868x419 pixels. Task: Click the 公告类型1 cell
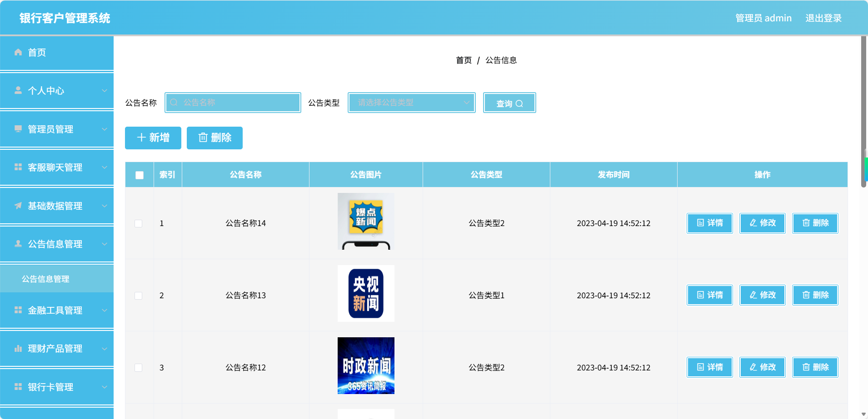coord(486,296)
